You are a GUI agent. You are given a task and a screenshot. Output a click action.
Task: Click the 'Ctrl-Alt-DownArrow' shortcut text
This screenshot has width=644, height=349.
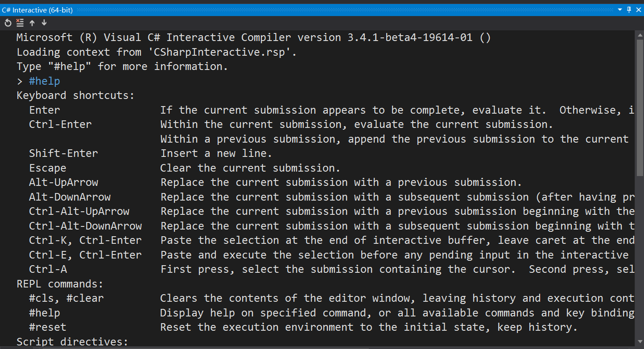[x=86, y=226]
